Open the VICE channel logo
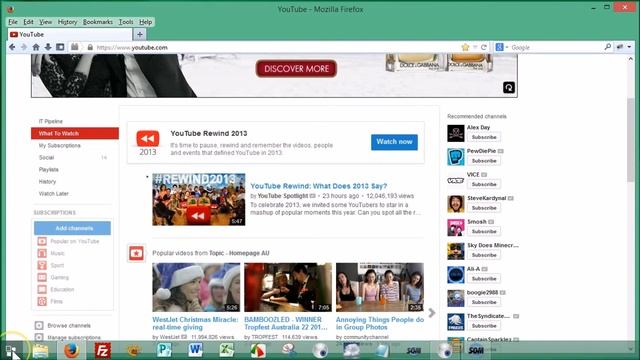Viewport: 640px width, 360px height. 456,180
